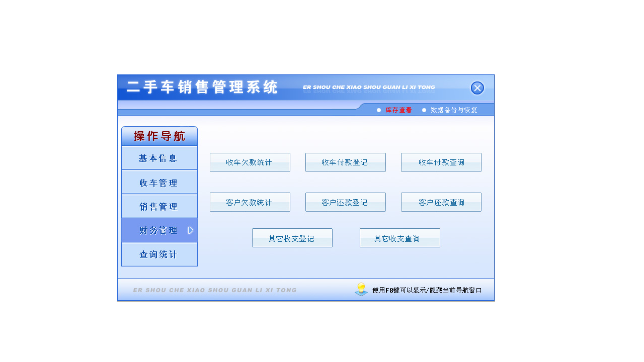
Task: Open 客户欠款统计
Action: click(x=250, y=202)
